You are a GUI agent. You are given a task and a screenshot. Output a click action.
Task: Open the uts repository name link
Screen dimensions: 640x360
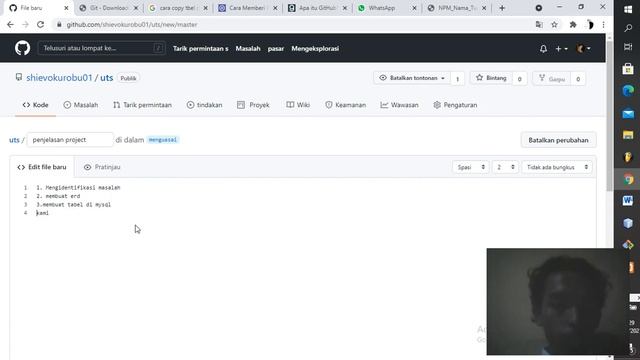pyautogui.click(x=107, y=78)
